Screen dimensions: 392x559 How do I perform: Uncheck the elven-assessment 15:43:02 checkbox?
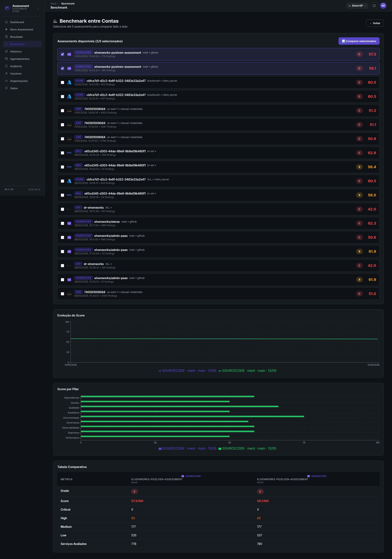[62, 54]
